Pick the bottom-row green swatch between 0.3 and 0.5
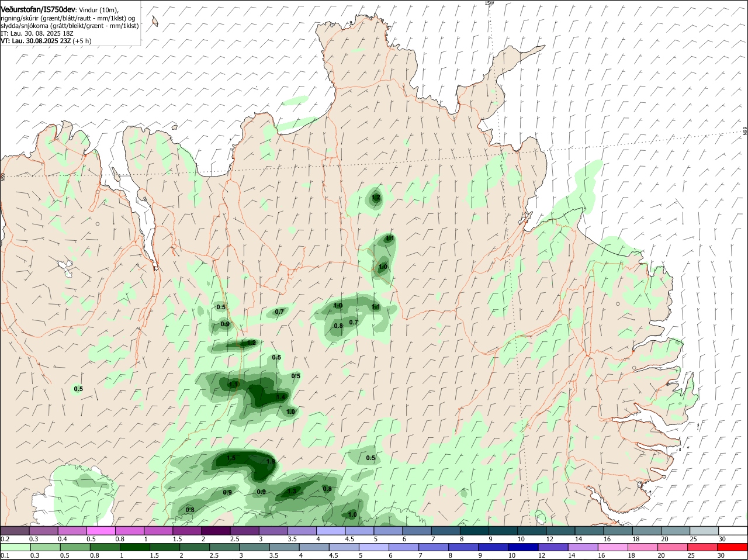The image size is (748, 560). pyautogui.click(x=44, y=547)
